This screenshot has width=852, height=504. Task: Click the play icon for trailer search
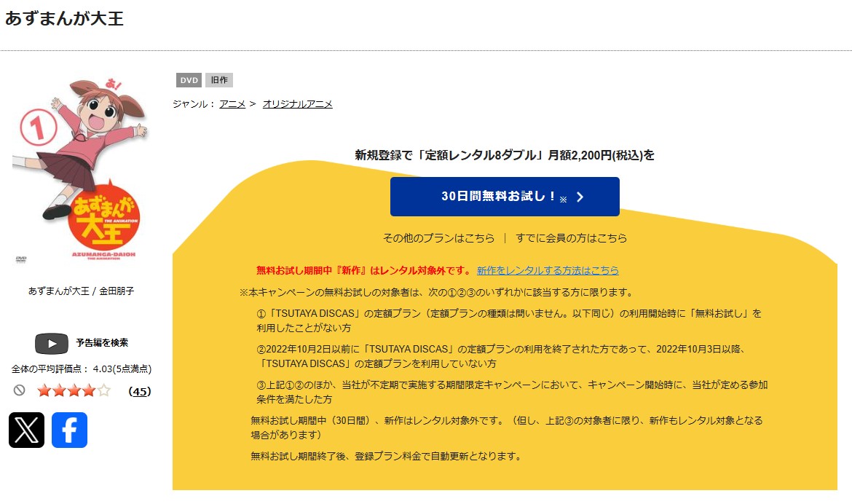(52, 343)
